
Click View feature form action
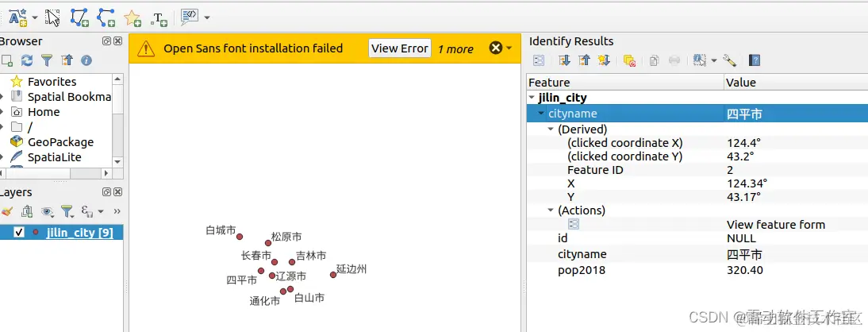775,225
